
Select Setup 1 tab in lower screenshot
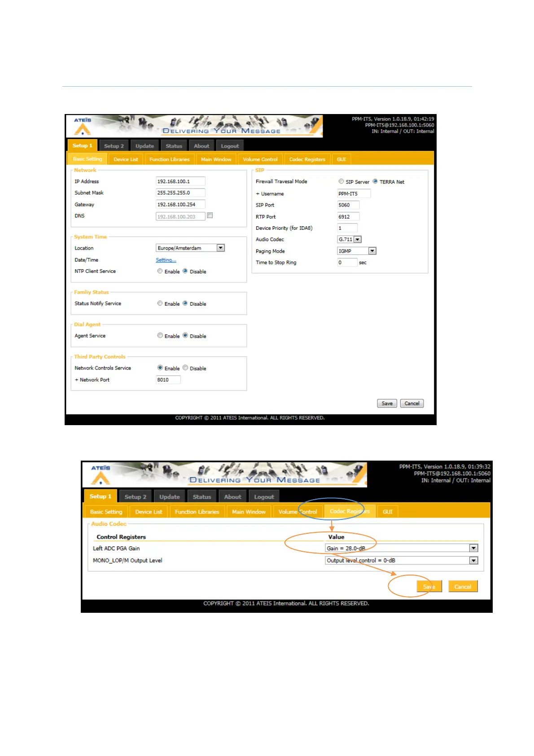100,496
